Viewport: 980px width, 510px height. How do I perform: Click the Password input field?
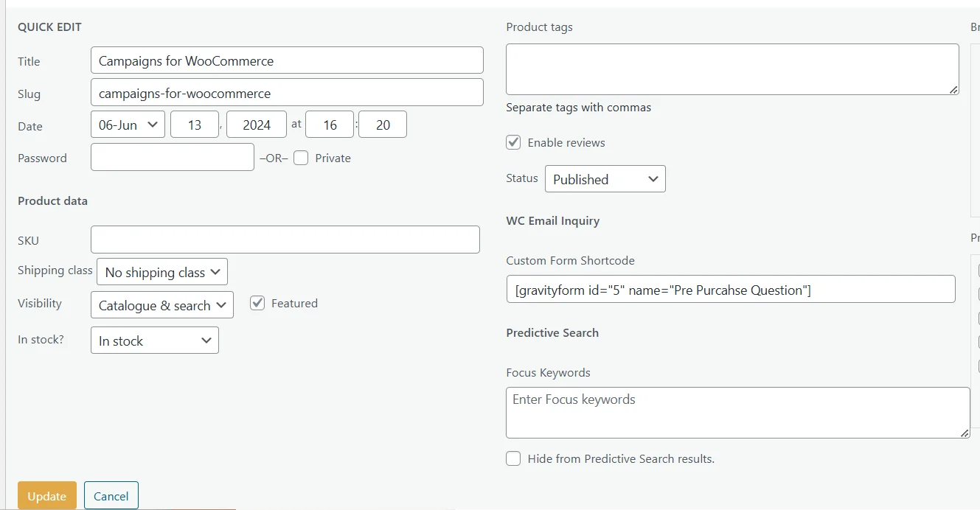(173, 157)
